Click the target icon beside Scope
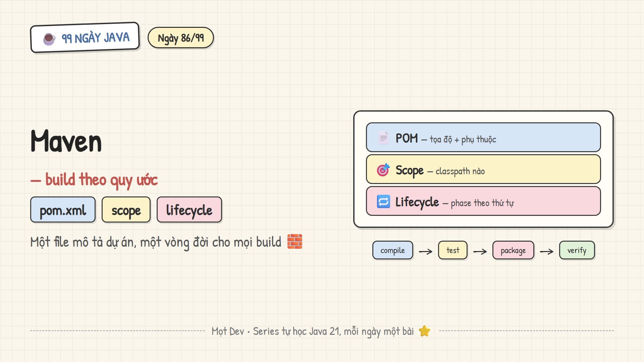The height and width of the screenshot is (362, 644). point(383,170)
